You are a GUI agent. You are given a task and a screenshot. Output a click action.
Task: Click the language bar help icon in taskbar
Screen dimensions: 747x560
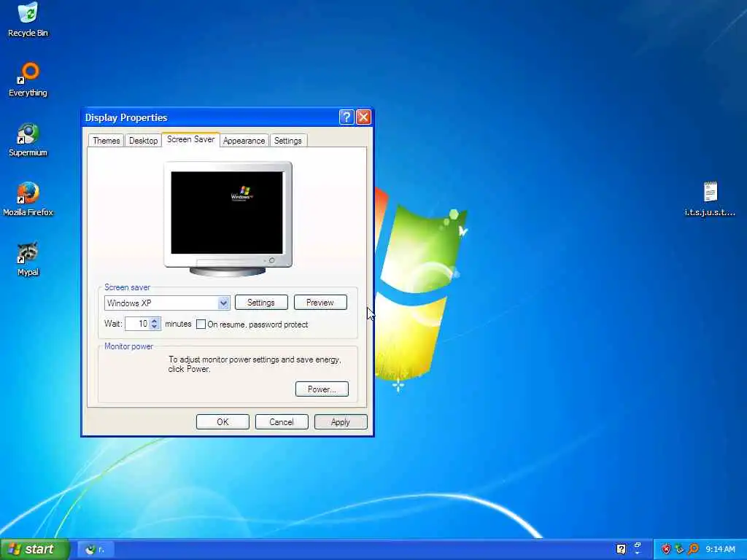pos(621,549)
